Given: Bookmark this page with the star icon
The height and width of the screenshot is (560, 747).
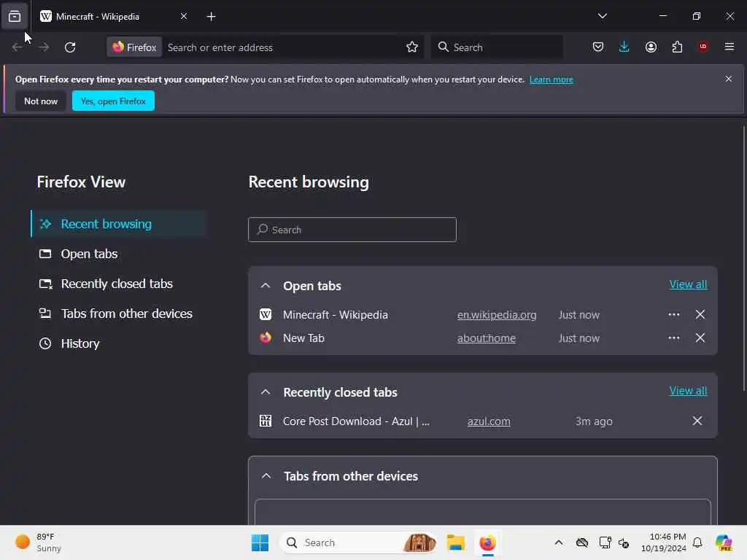Looking at the screenshot, I should pos(412,47).
